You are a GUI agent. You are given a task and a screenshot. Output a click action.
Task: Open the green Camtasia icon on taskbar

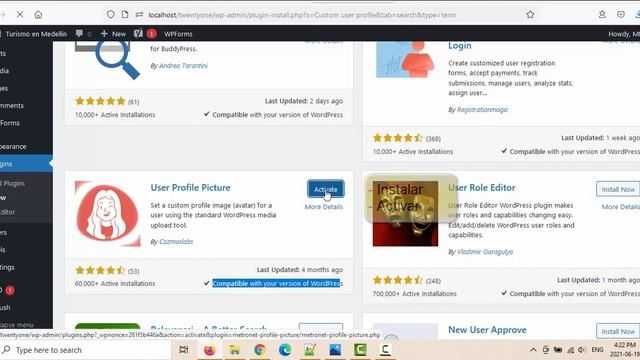pos(360,350)
